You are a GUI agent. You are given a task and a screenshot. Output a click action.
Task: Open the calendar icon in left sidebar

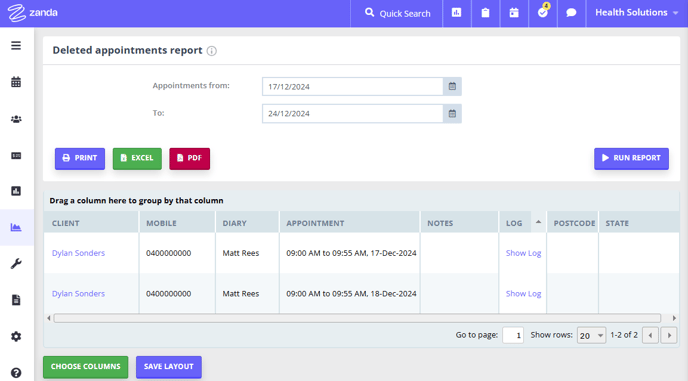tap(16, 82)
